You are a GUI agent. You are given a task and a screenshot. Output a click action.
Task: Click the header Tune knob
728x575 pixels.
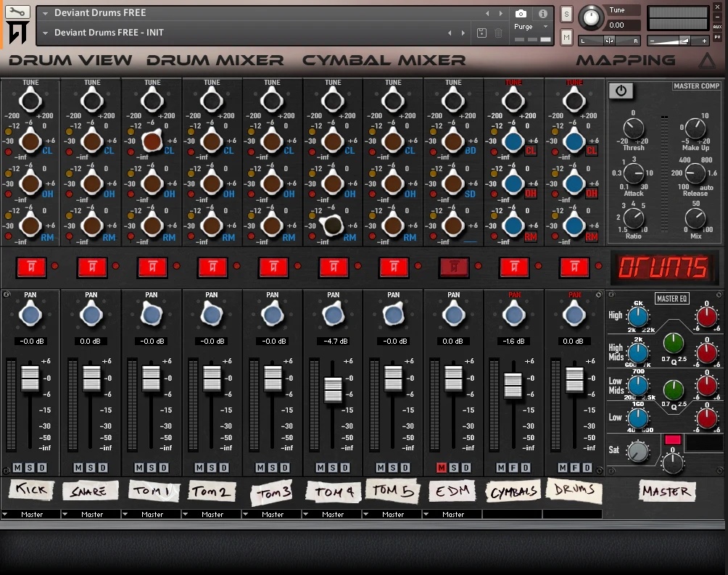[591, 17]
